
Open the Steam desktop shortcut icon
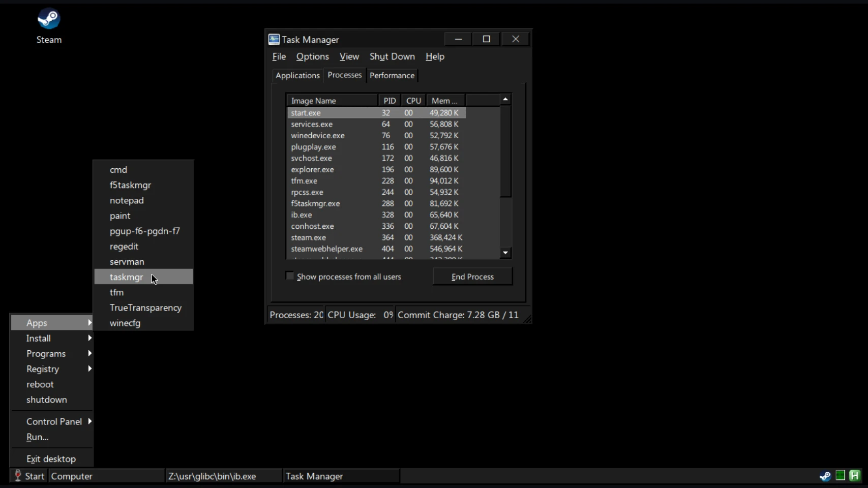point(49,19)
